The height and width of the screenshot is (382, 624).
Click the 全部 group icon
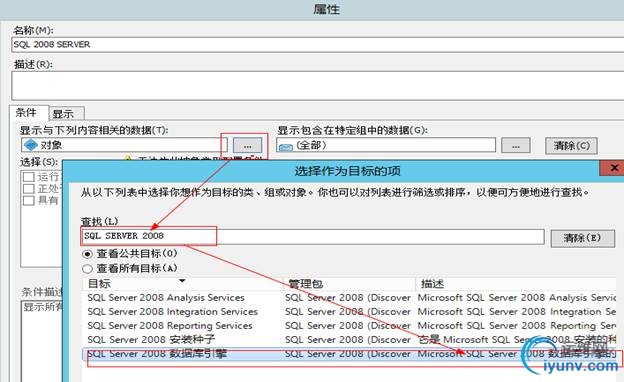(285, 146)
